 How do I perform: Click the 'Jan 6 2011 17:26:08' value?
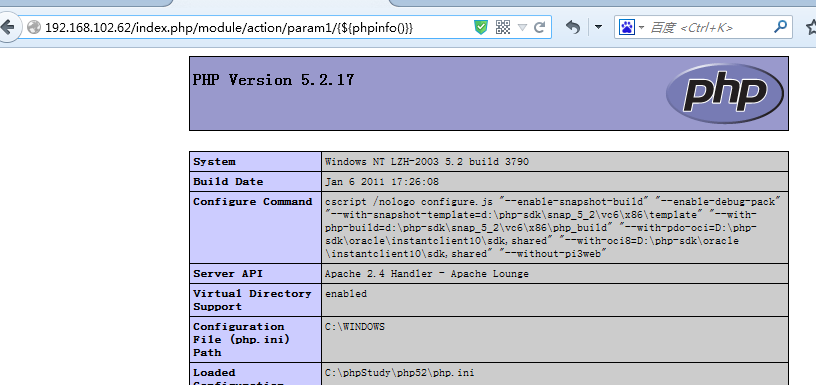pos(382,182)
